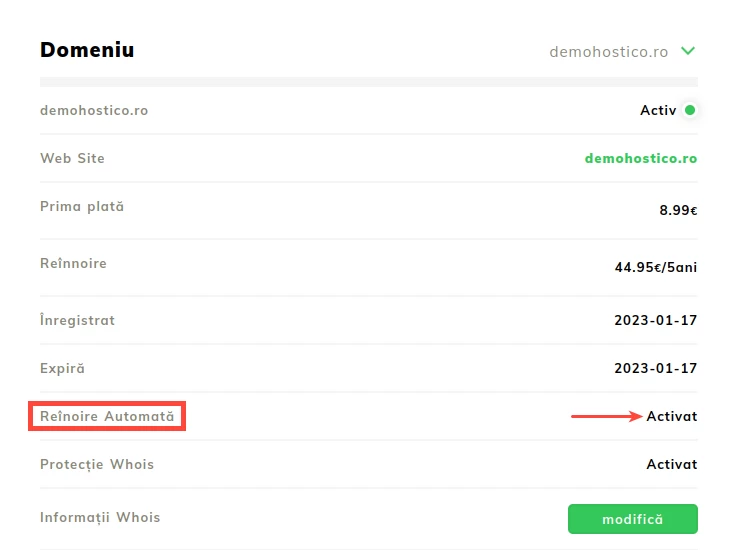Image resolution: width=745 pixels, height=550 pixels.
Task: Click the Activ status label
Action: (x=658, y=110)
